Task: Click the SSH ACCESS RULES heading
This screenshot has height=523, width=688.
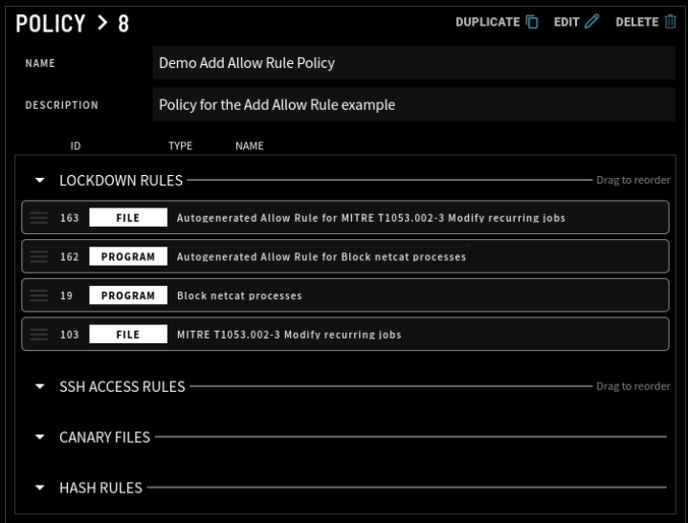Action: click(122, 387)
